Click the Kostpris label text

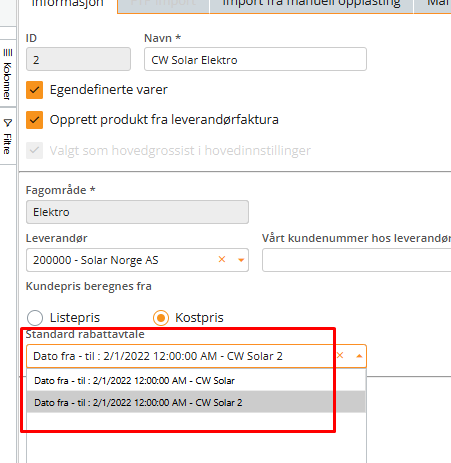click(199, 318)
